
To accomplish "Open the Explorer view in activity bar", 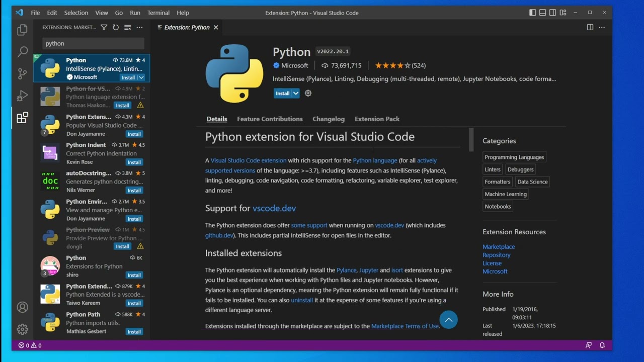I will click(22, 30).
